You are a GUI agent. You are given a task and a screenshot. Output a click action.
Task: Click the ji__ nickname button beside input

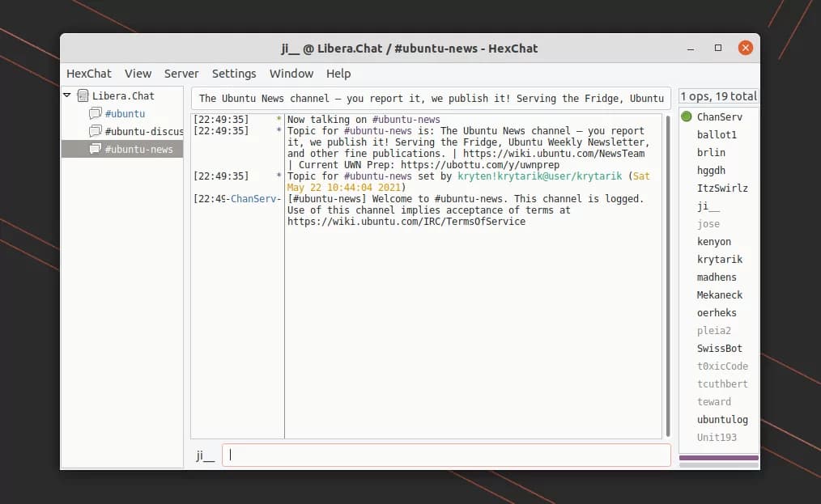pos(206,455)
